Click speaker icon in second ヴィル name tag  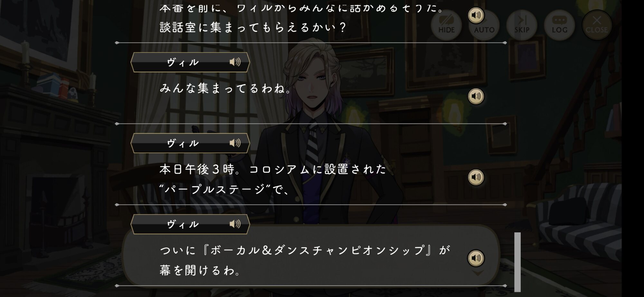point(235,143)
